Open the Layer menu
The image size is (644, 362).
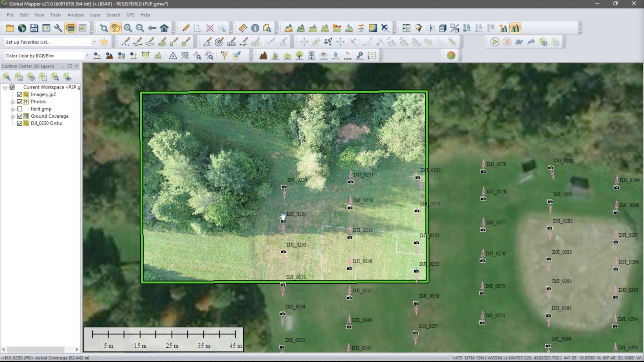[95, 15]
